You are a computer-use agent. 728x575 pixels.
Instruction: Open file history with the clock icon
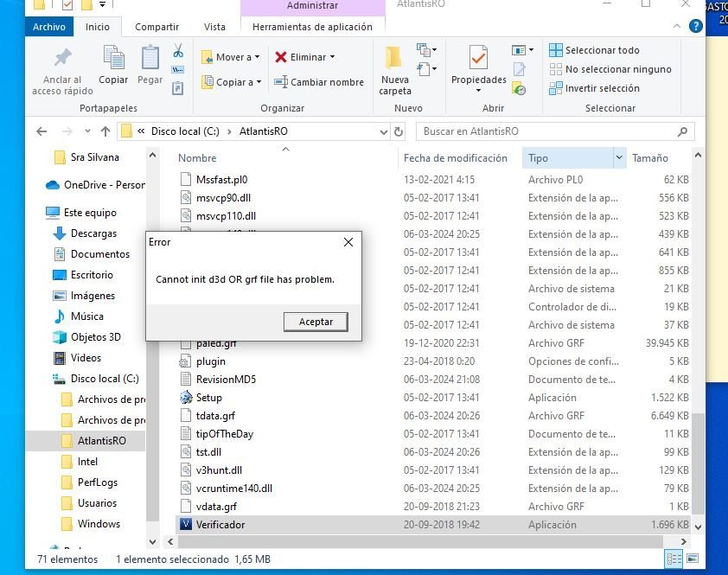[519, 88]
